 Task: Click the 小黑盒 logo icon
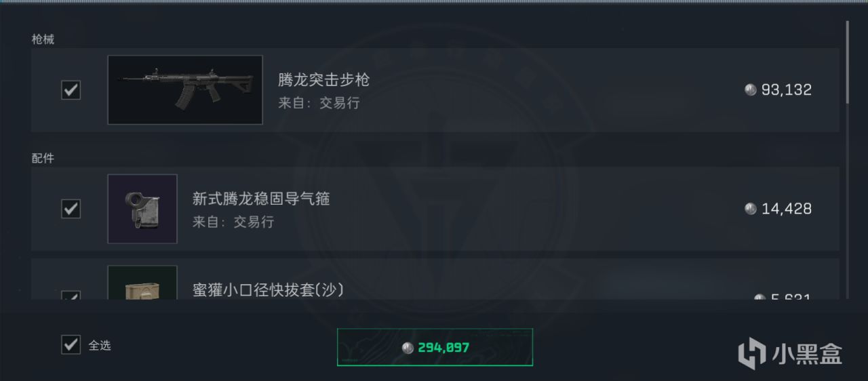pos(752,353)
